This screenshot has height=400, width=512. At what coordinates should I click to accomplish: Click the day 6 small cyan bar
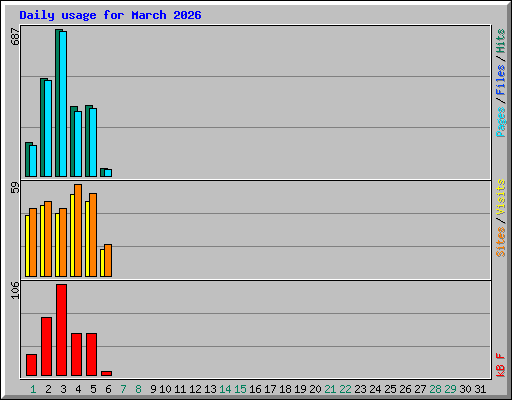click(x=108, y=173)
